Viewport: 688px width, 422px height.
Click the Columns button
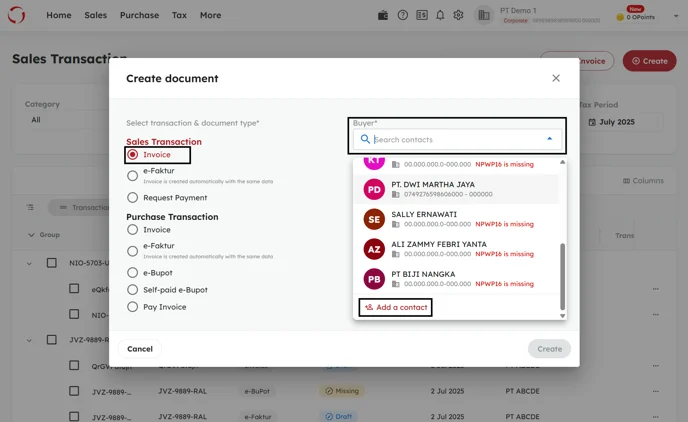click(x=643, y=181)
